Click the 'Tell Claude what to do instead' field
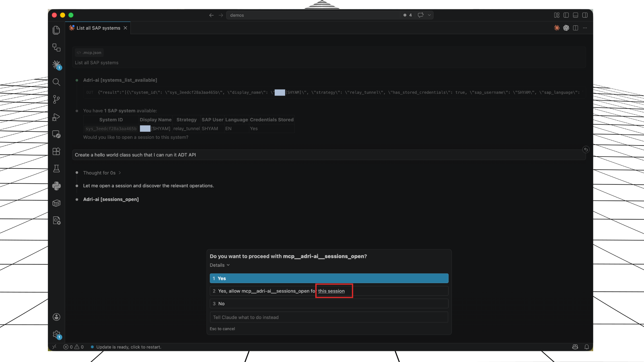The width and height of the screenshot is (644, 362). 329,317
